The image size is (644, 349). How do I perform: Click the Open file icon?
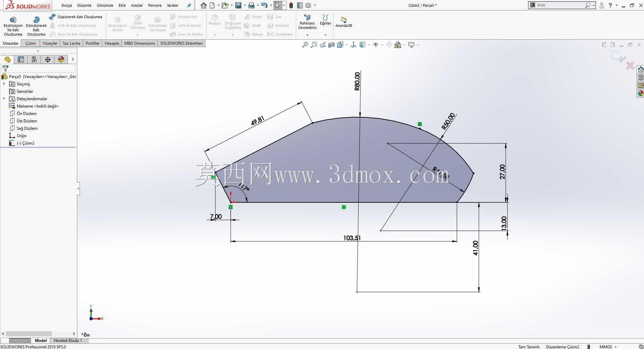point(225,5)
